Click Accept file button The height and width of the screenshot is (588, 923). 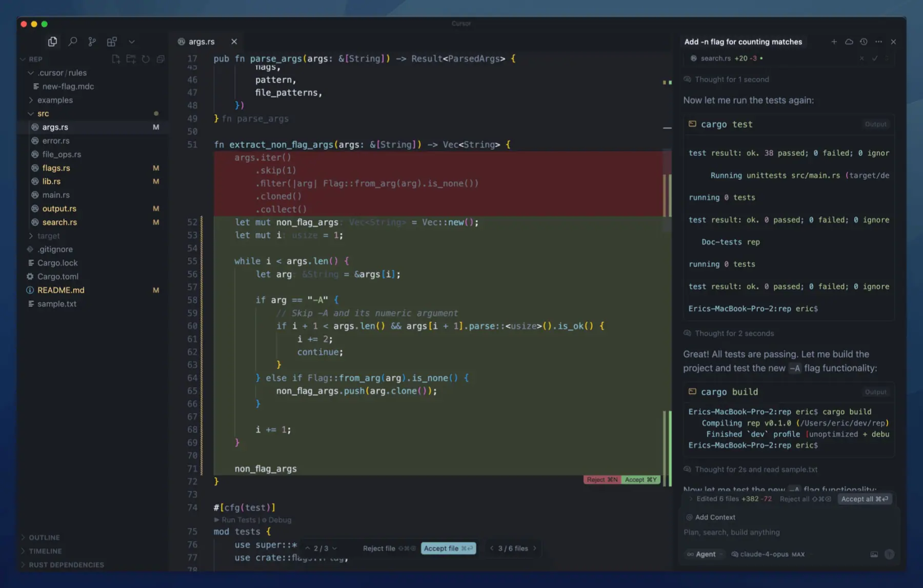[448, 549]
